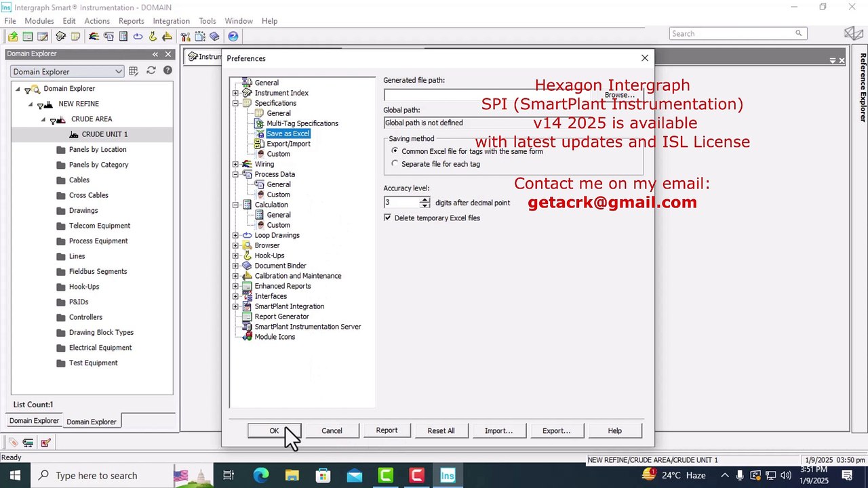
Task: Open Task View on the taskbar
Action: 229,475
